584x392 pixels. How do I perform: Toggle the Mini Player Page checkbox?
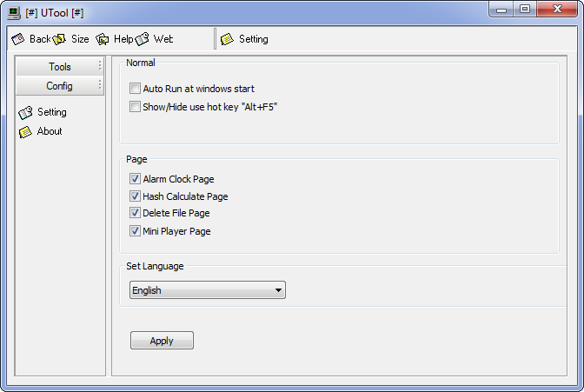click(x=135, y=231)
